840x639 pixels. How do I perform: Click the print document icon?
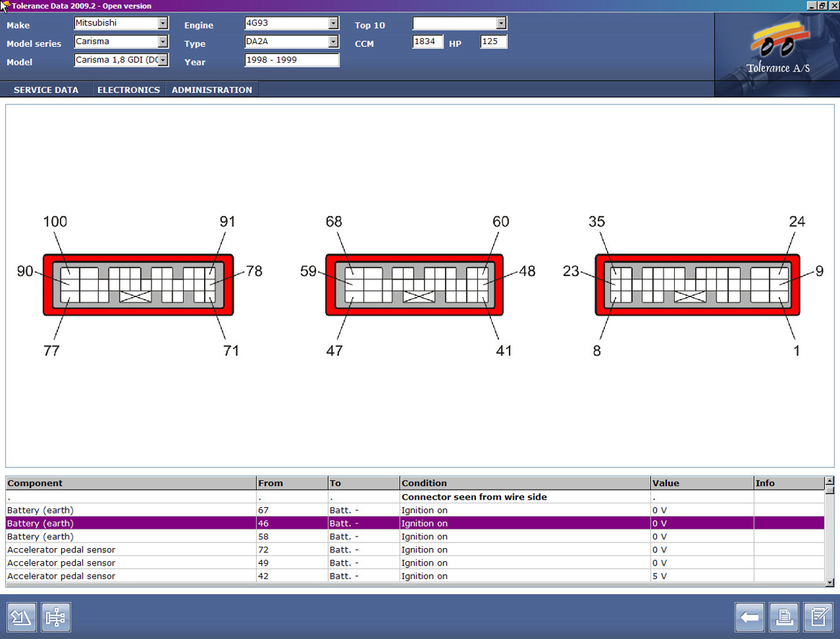pos(784,617)
